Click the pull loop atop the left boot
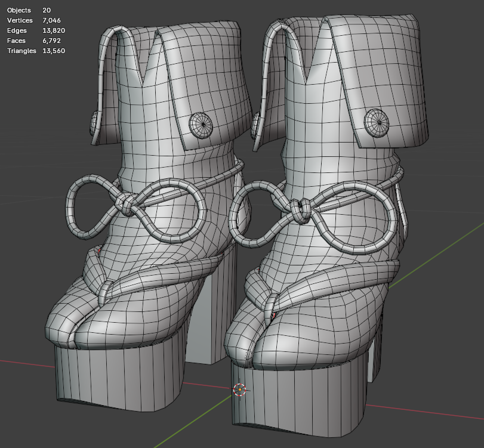Screen dimensions: 484x448 [x=114, y=77]
